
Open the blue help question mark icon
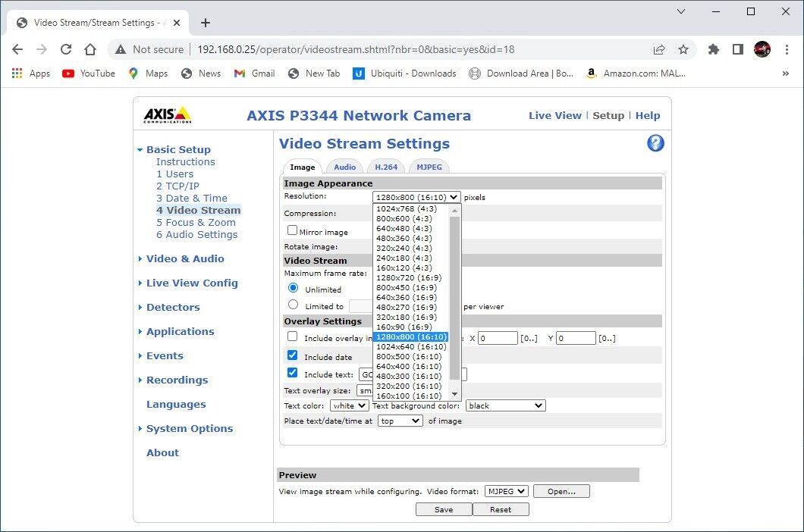655,143
